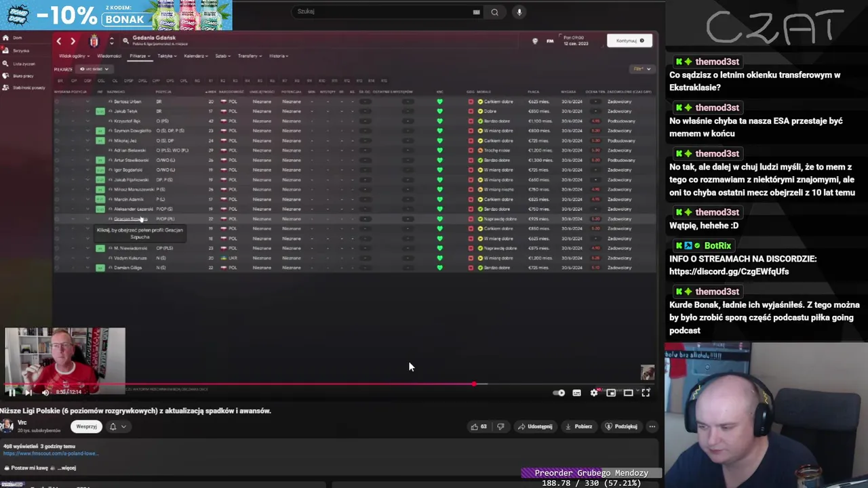Image resolution: width=868 pixels, height=488 pixels.
Task: Dislike the video
Action: coord(500,426)
